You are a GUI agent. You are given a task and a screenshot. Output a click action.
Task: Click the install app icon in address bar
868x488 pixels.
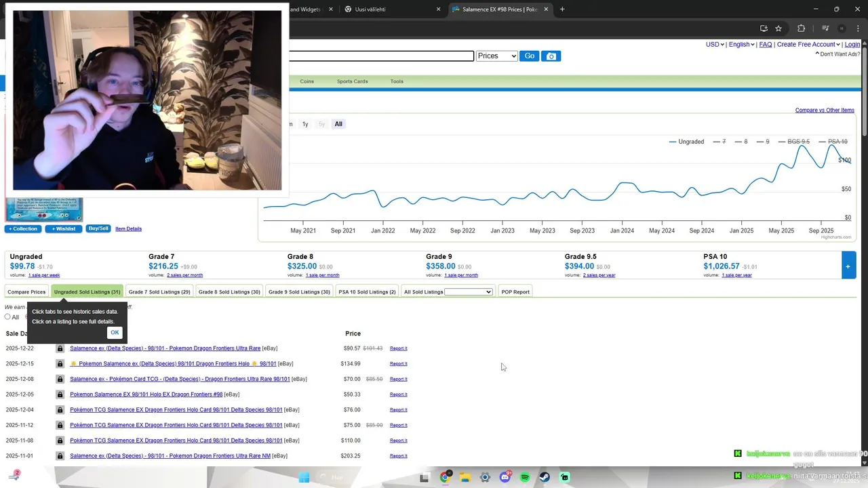coord(764,28)
